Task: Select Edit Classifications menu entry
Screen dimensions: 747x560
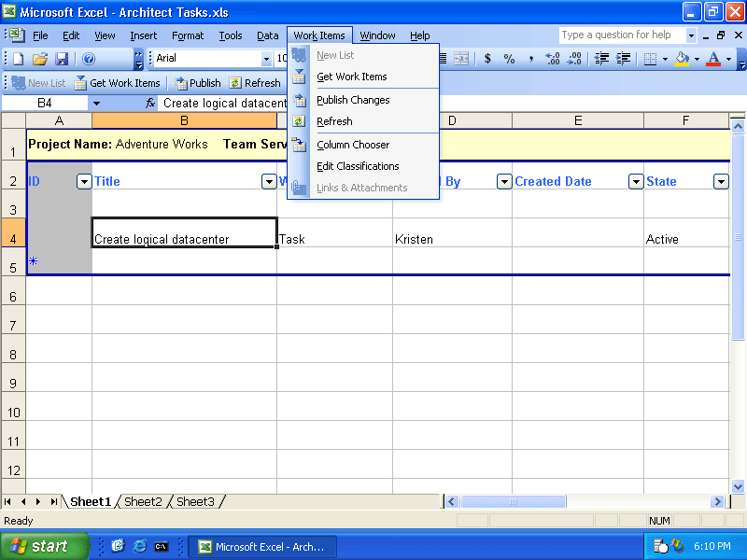Action: [358, 166]
